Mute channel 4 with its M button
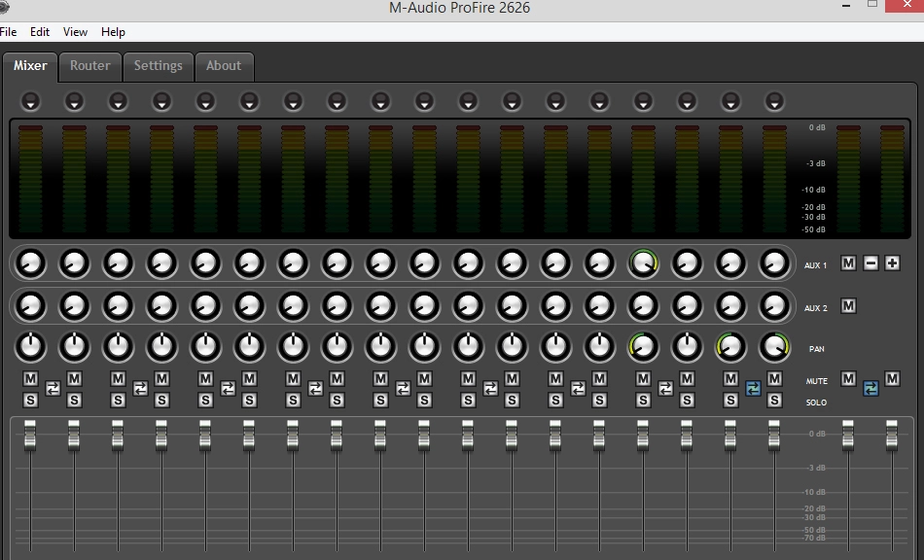The image size is (924, 560). [x=162, y=378]
